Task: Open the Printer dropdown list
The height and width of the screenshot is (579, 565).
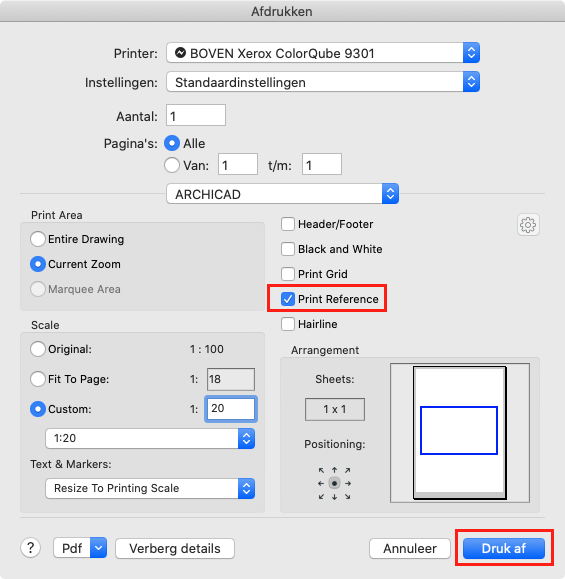Action: (323, 53)
